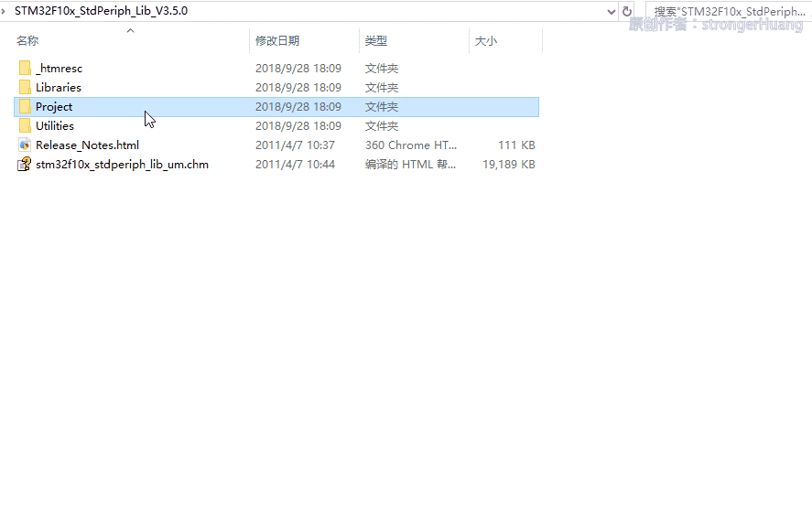Click the 文件夹 type of the Project row
The image size is (812, 526).
click(382, 107)
